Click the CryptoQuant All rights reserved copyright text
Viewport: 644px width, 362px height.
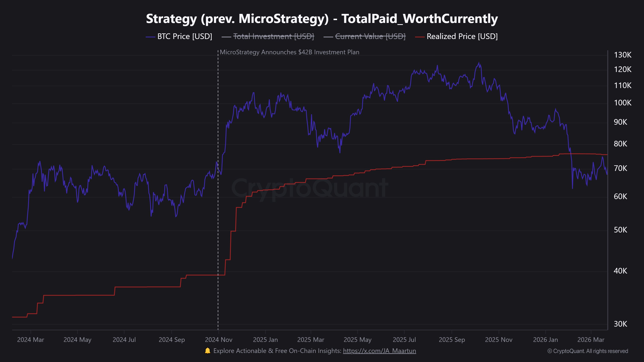588,351
